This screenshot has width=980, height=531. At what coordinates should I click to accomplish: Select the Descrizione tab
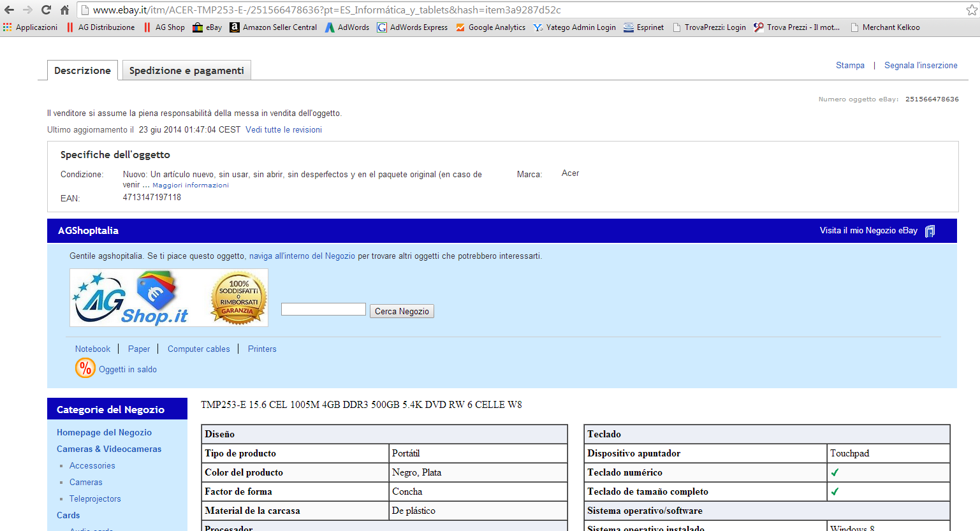(83, 70)
